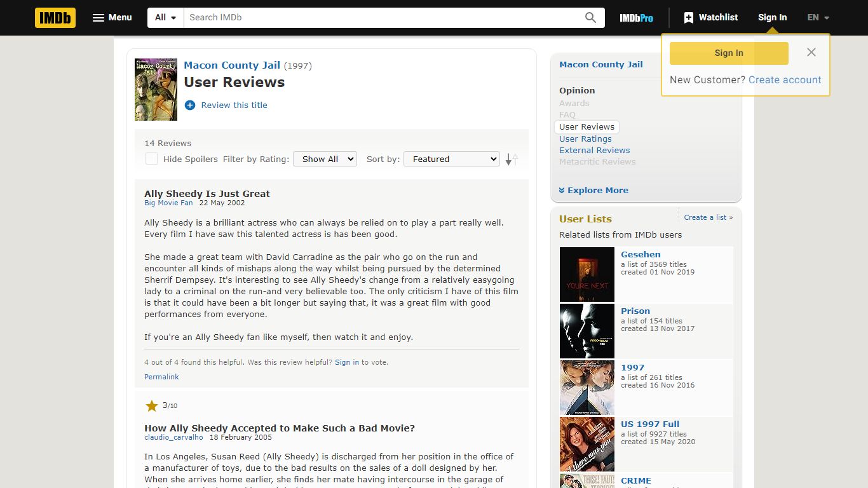Focus the Search IMDb field
The image size is (868, 488).
pyautogui.click(x=381, y=18)
